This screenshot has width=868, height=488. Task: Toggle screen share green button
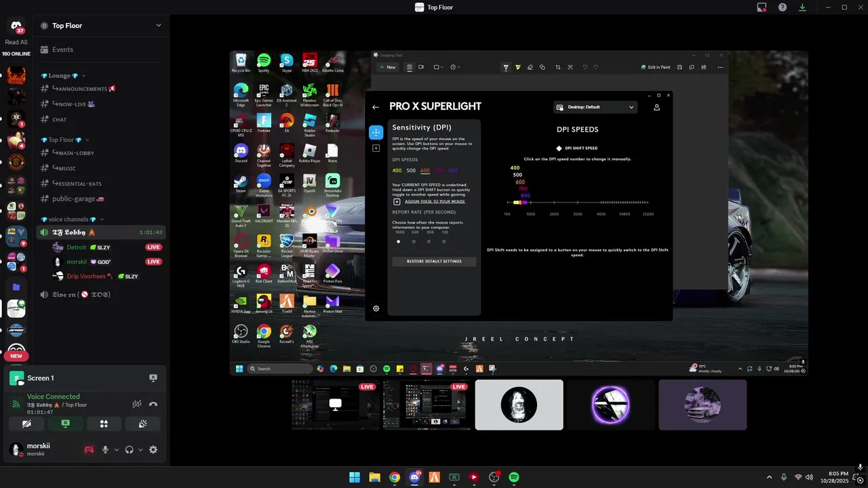[65, 424]
